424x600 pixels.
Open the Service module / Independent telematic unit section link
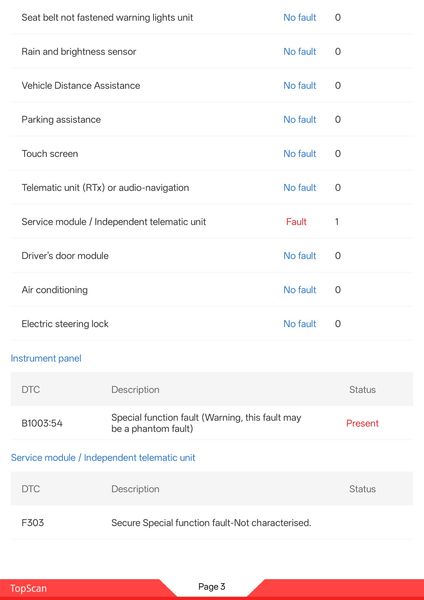point(103,458)
